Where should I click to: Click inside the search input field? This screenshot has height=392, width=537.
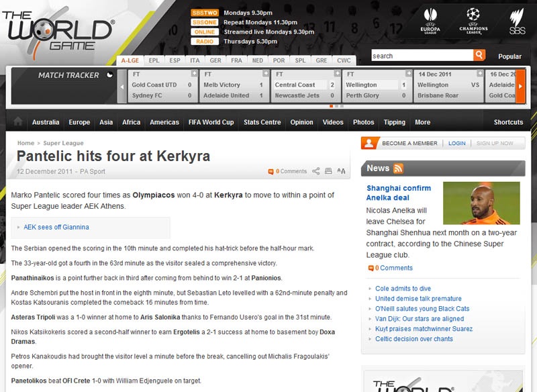click(x=422, y=56)
